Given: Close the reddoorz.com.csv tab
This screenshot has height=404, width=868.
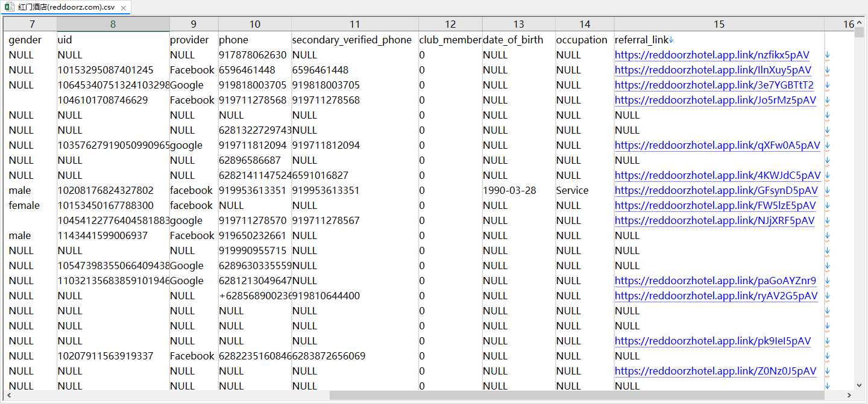Looking at the screenshot, I should click(124, 8).
